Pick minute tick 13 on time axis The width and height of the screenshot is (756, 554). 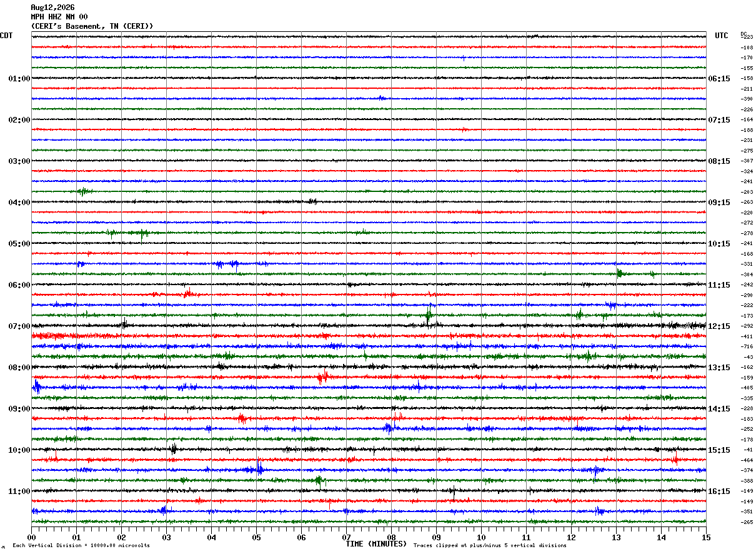coord(616,537)
